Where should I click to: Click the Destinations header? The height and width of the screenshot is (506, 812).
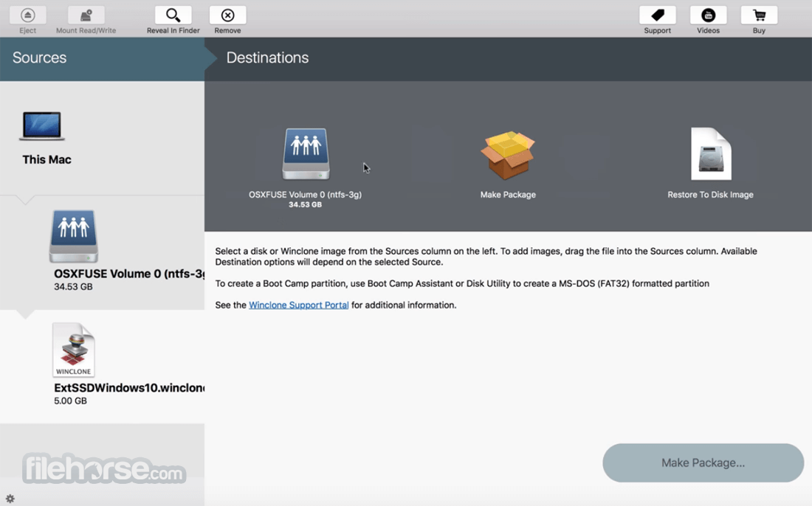pos(267,58)
